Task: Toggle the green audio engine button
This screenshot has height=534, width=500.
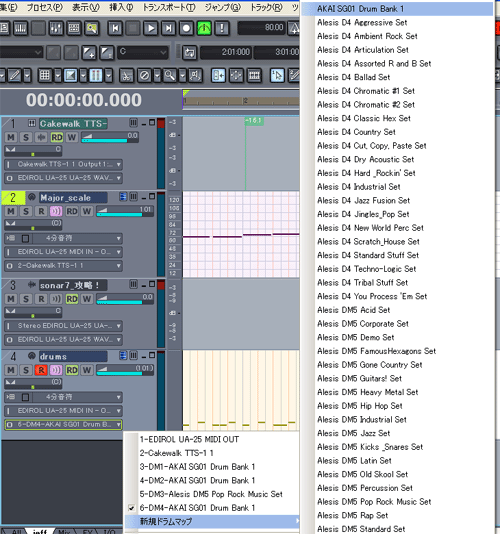Action: (204, 28)
